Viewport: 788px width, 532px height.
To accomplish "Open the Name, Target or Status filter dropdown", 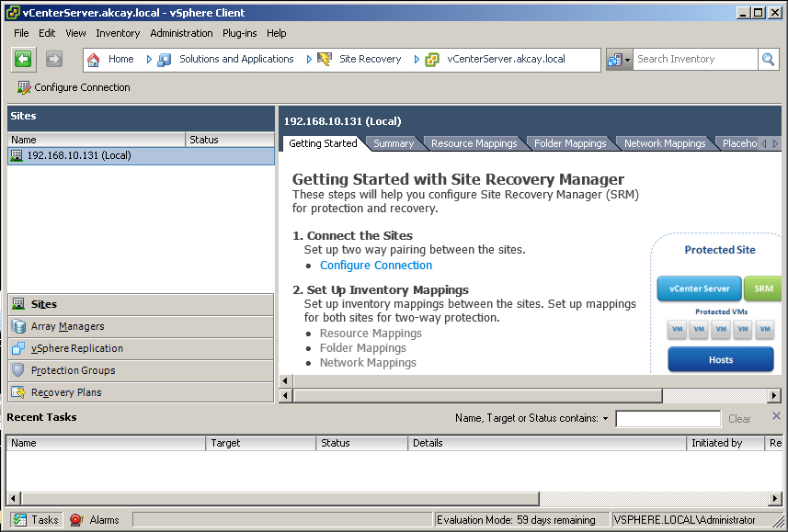I will pos(605,418).
